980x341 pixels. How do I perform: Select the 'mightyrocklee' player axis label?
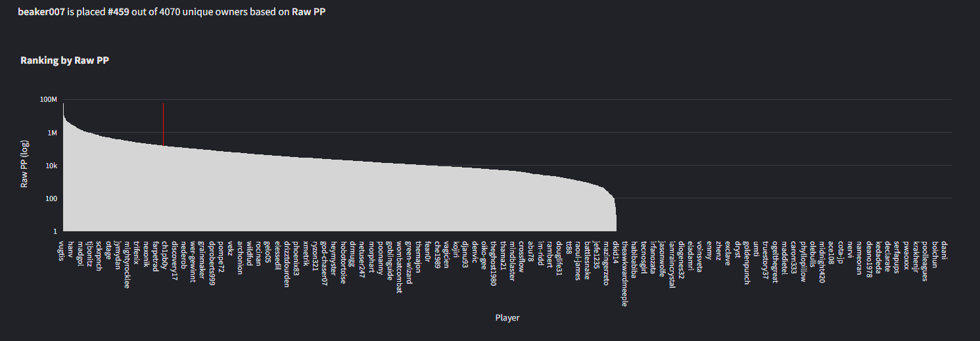click(x=128, y=264)
